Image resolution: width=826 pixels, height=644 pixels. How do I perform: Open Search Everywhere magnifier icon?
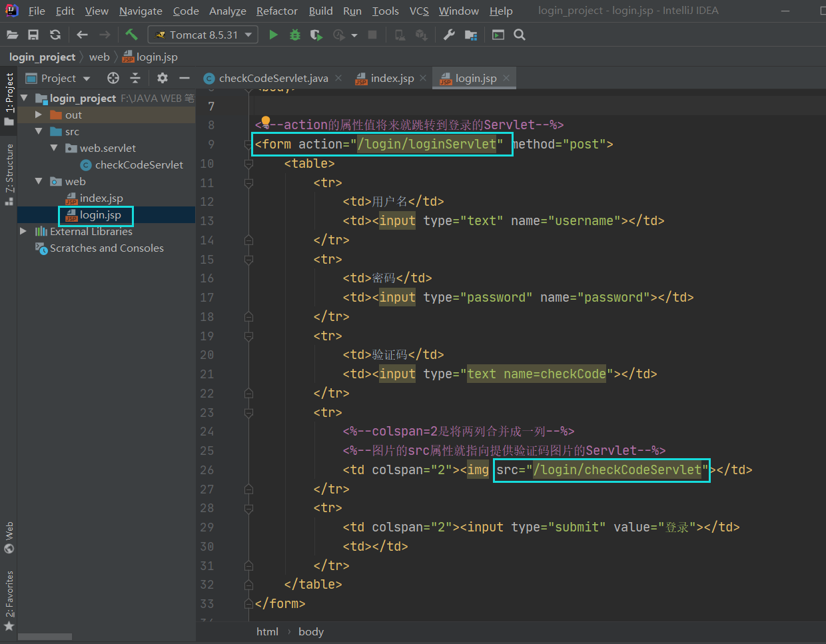pyautogui.click(x=520, y=35)
